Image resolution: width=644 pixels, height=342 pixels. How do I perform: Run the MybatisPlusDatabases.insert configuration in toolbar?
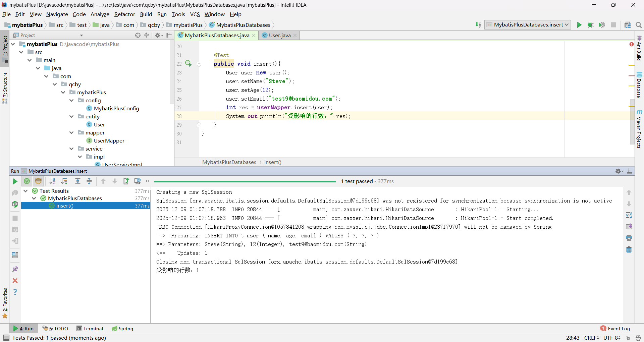click(x=579, y=25)
